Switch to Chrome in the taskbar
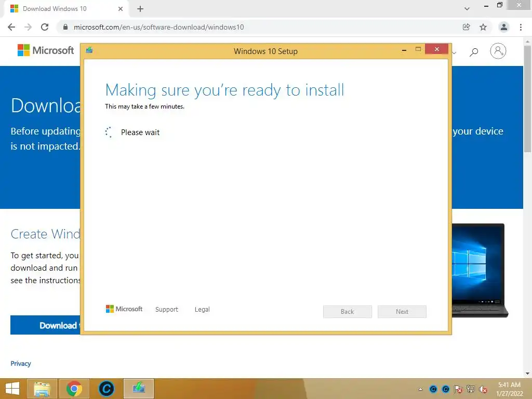The width and height of the screenshot is (532, 399). tap(74, 389)
